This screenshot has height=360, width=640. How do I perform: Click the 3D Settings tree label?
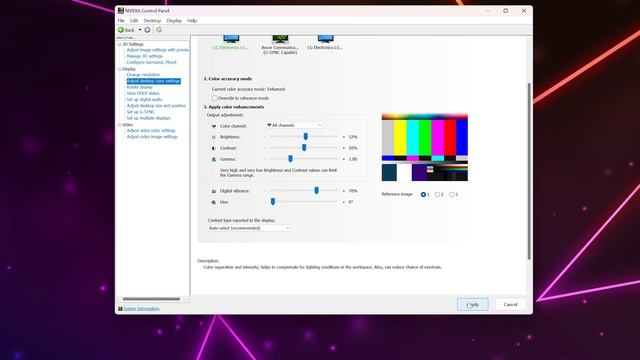click(133, 44)
